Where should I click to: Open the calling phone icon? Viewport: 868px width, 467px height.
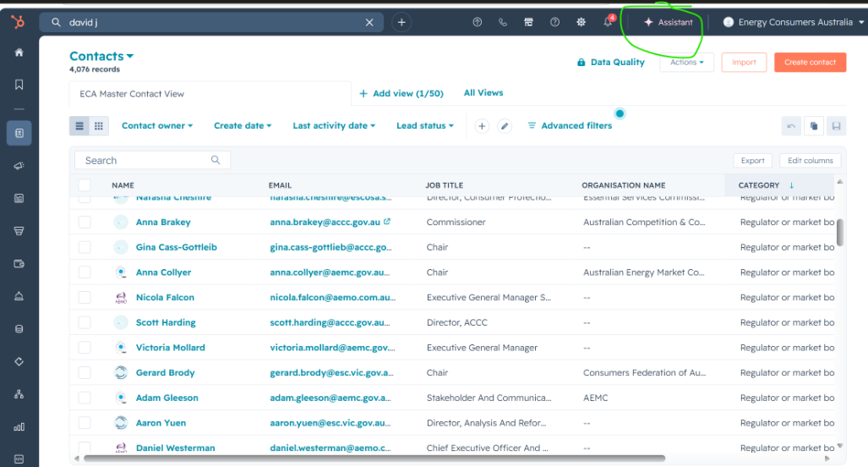point(503,22)
